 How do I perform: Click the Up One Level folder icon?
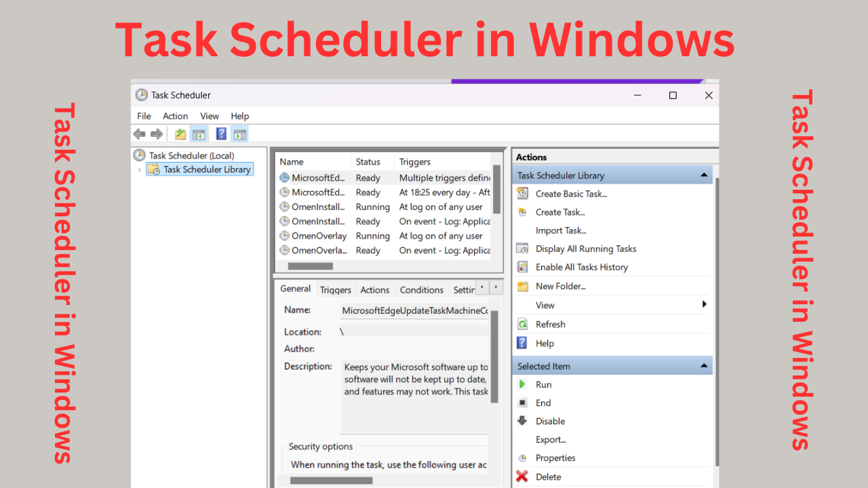pos(180,134)
